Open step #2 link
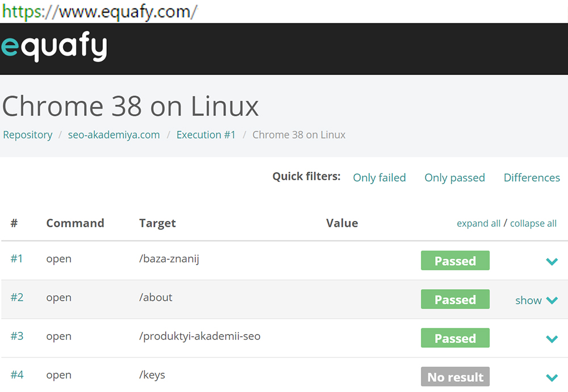The height and width of the screenshot is (392, 568). 17,298
